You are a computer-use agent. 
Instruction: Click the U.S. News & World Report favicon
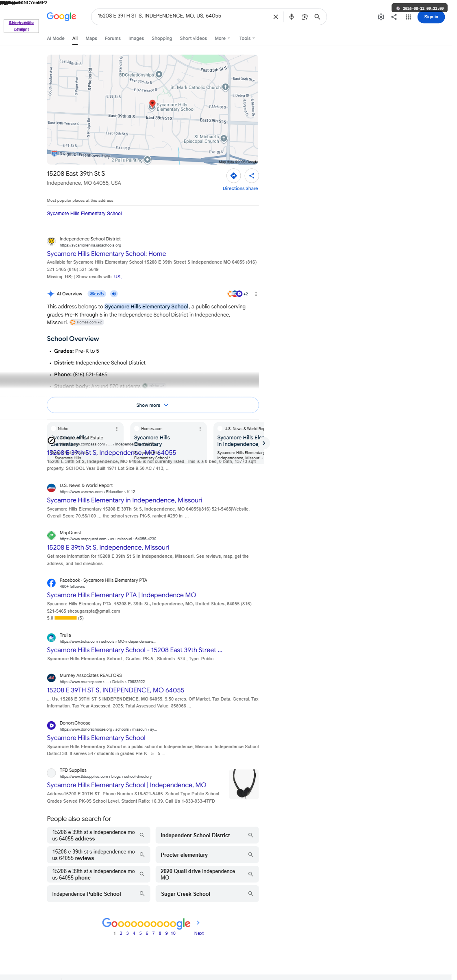point(51,488)
